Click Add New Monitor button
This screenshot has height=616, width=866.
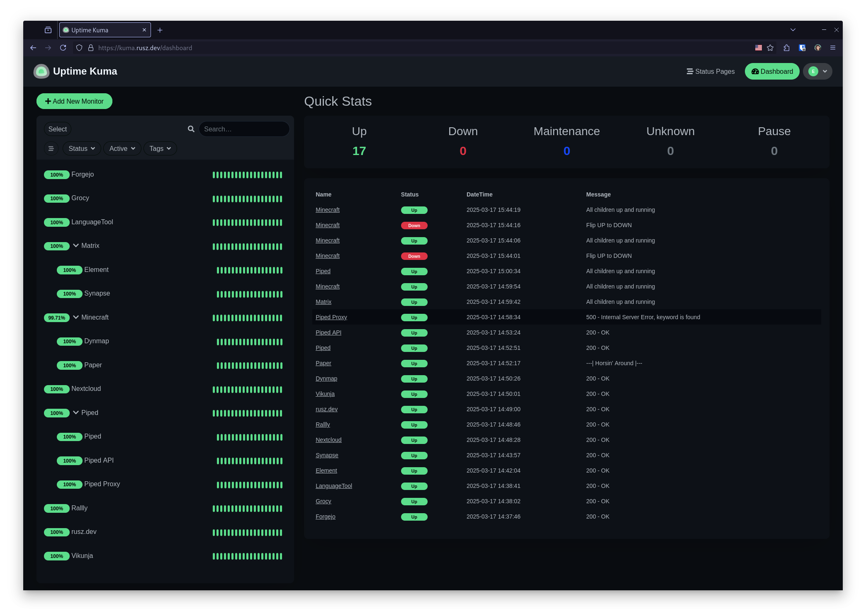[74, 101]
